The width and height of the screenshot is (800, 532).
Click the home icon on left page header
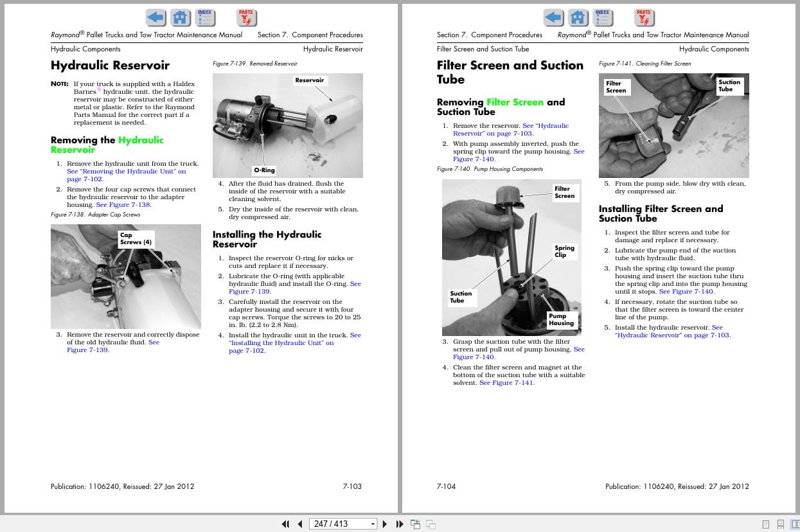[x=181, y=17]
